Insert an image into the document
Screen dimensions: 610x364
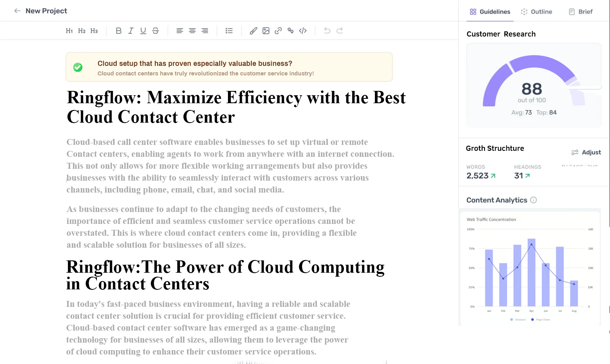pos(266,31)
